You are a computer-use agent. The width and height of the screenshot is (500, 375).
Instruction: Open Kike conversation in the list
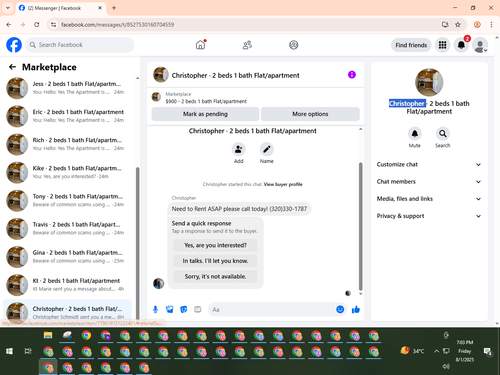point(68,172)
